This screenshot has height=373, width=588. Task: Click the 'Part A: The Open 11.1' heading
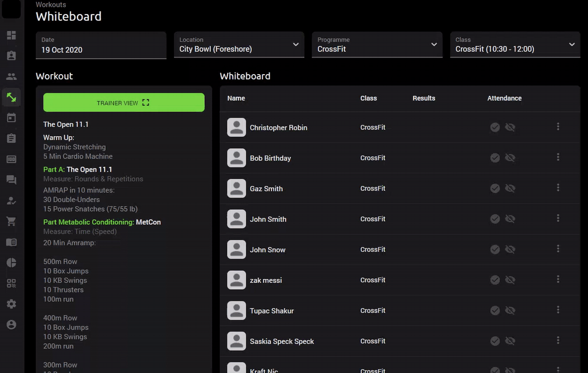point(78,169)
